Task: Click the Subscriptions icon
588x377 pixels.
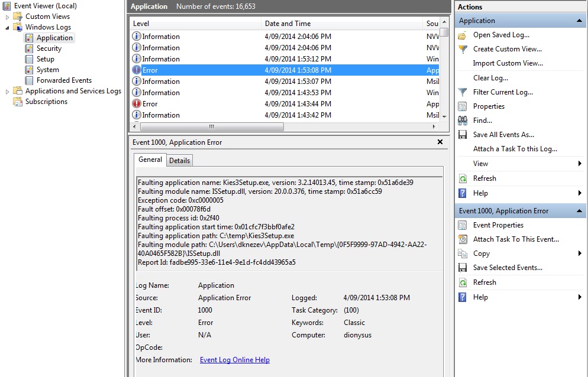Action: [18, 102]
